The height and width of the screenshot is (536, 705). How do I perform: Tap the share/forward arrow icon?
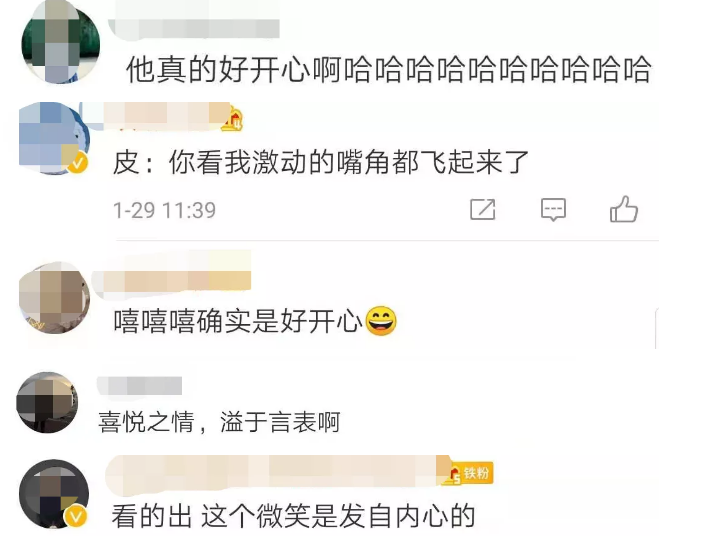pos(482,209)
